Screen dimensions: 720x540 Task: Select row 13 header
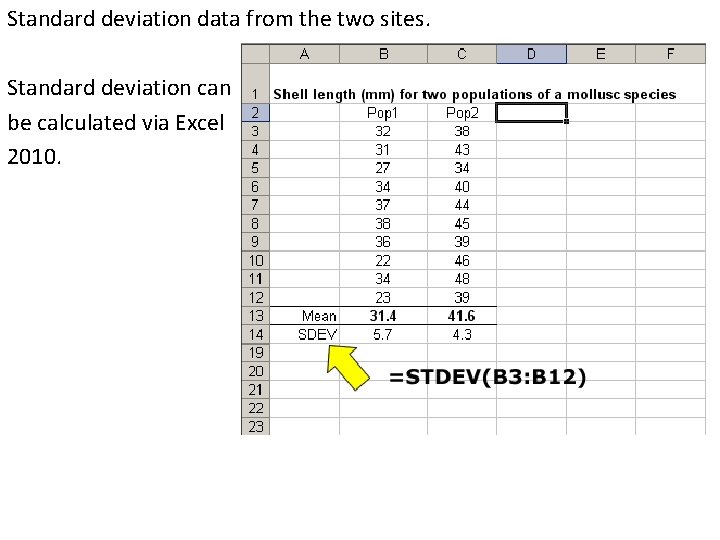[x=255, y=316]
